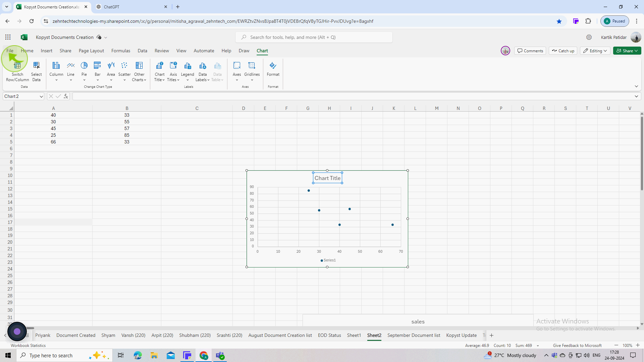Click Kartik Patidar profile picture
Viewport: 644px width, 362px height.
point(636,37)
